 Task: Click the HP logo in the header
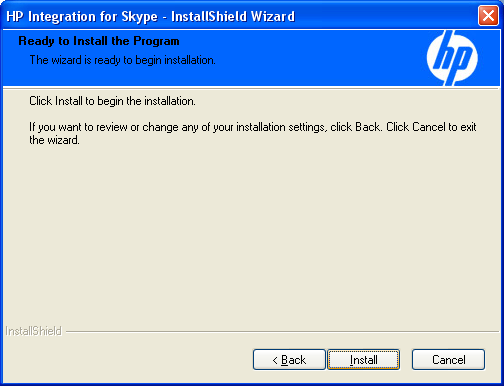point(452,58)
